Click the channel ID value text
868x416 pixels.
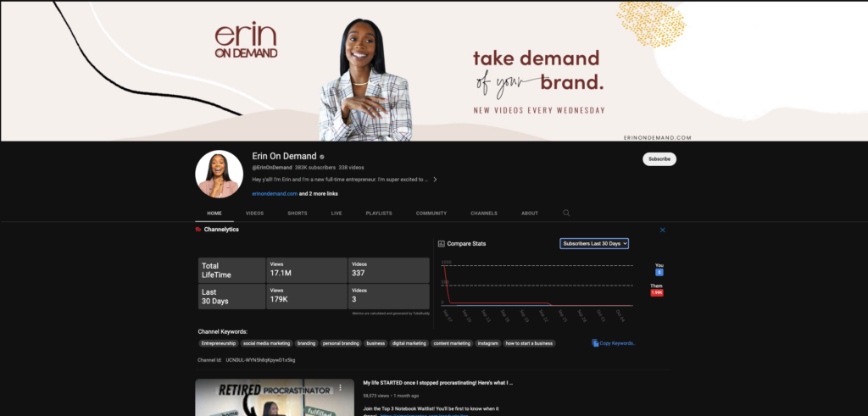coord(260,360)
